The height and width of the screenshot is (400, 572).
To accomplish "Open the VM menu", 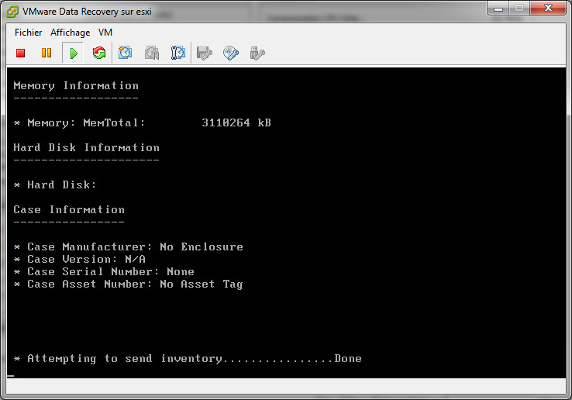I will pos(105,33).
